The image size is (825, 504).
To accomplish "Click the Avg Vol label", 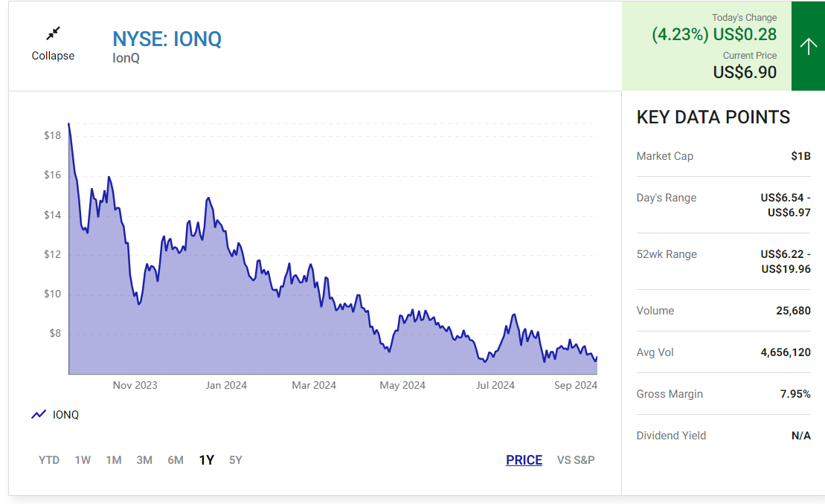I will [x=655, y=352].
